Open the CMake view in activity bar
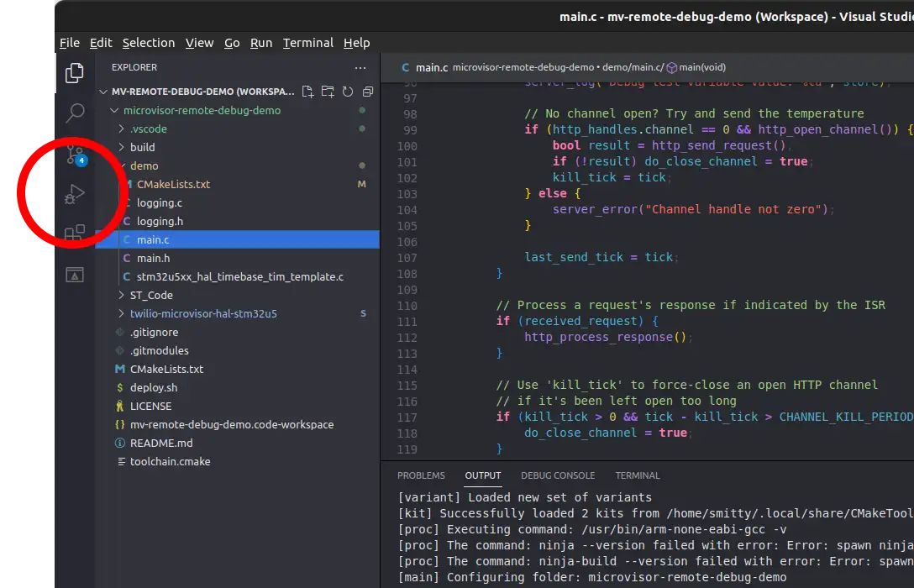 75,275
